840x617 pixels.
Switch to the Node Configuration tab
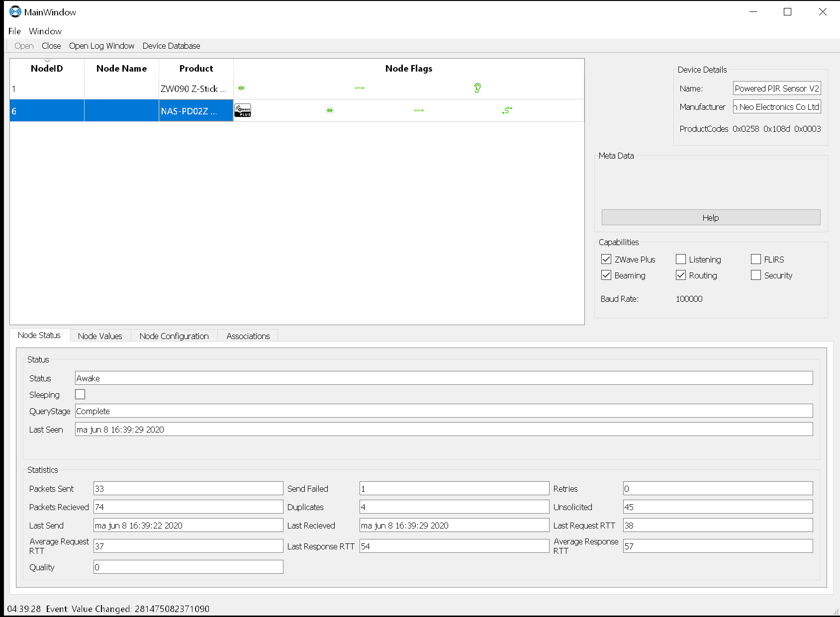tap(174, 336)
